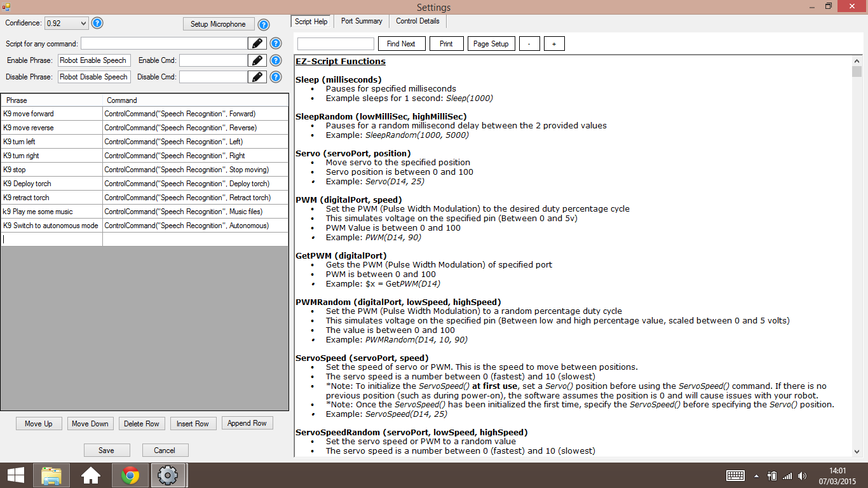868x488 pixels.
Task: Open help for the Confidence setting
Action: tap(97, 24)
